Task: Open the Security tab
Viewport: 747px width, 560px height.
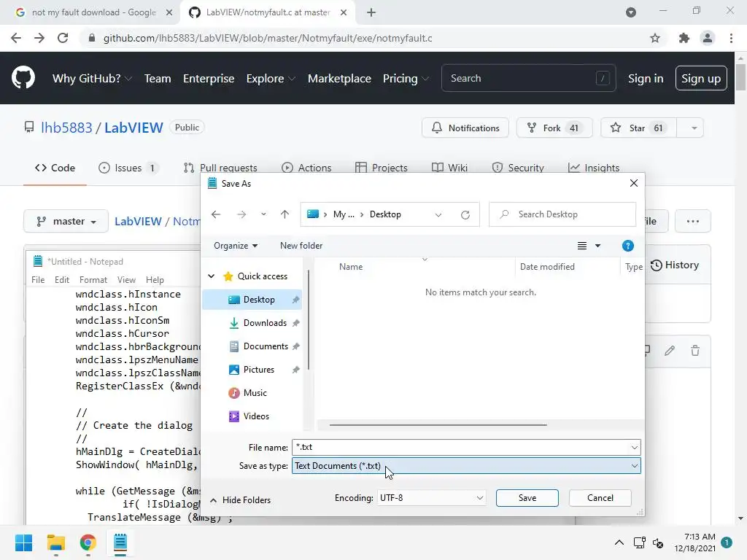Action: 518,168
